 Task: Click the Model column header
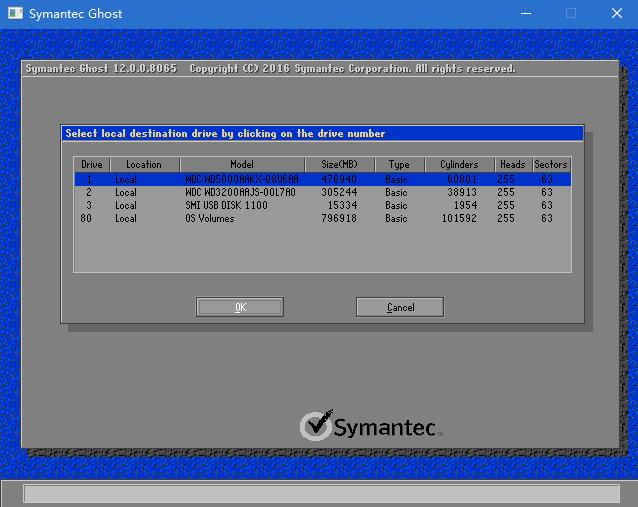point(242,164)
